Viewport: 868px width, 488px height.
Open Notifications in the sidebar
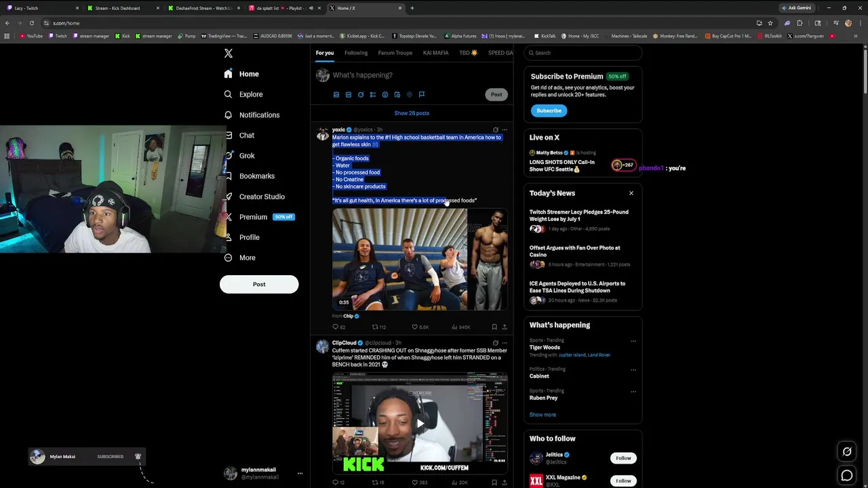coord(252,115)
